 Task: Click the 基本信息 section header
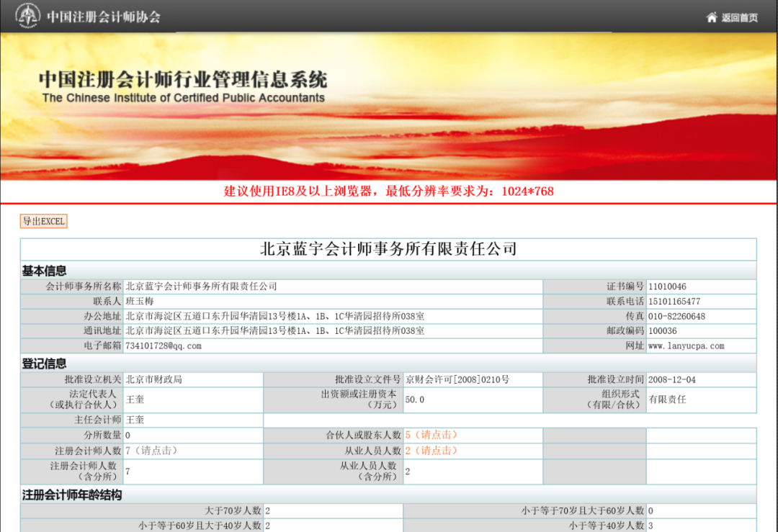[44, 271]
